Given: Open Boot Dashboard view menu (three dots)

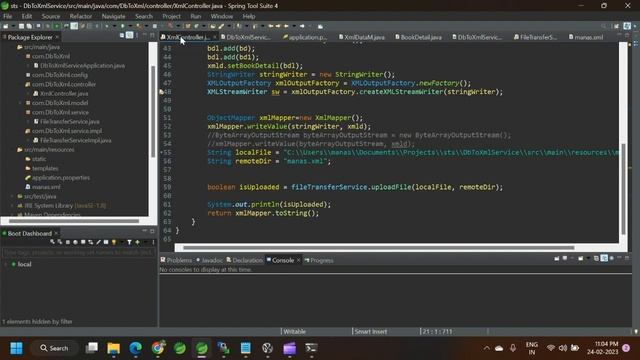Looking at the screenshot, I should 153,242.
